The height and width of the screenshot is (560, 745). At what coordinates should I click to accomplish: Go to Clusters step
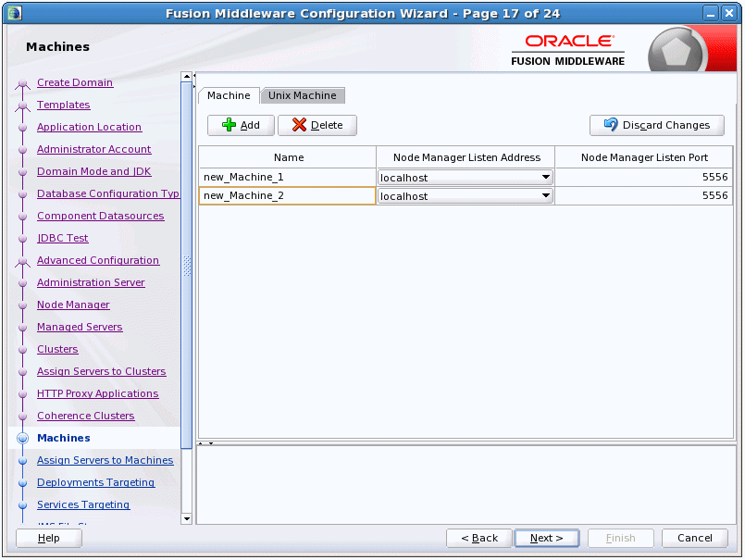(57, 349)
